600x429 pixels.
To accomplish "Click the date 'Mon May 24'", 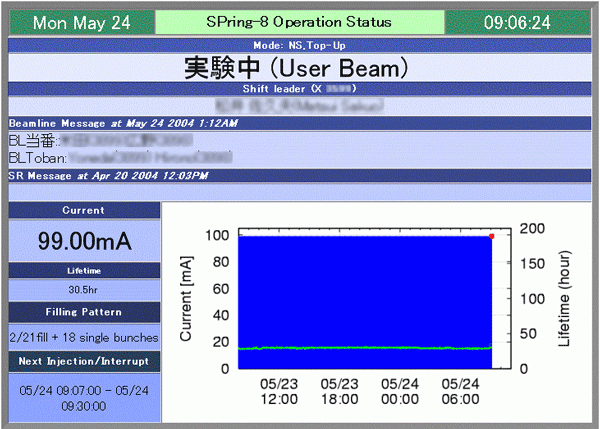I will 82,23.
